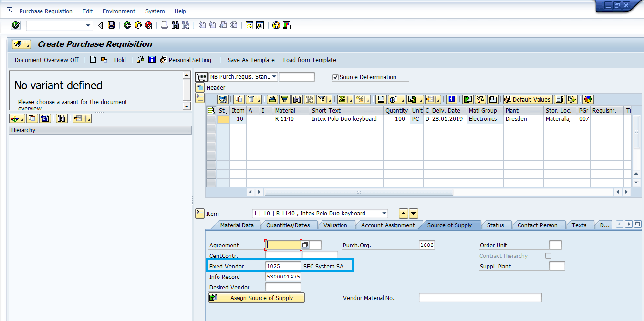The image size is (644, 321).
Task: Click the Assign Source of Supply button
Action: coord(257,298)
